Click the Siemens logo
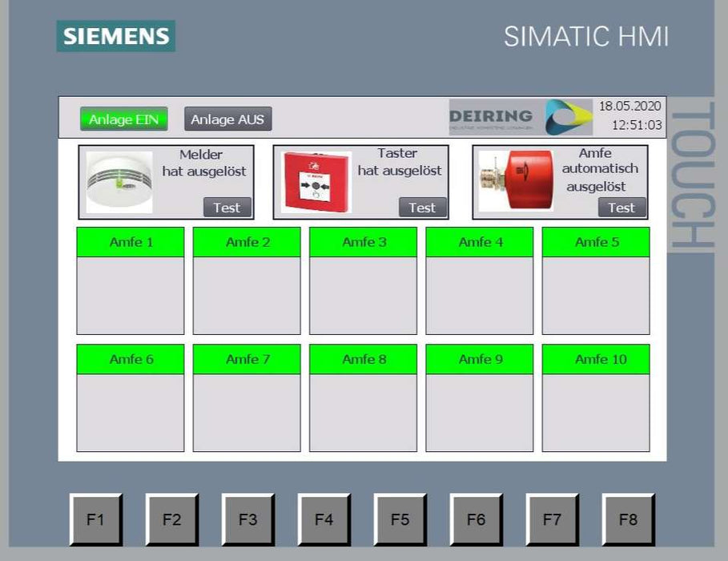 tap(116, 36)
